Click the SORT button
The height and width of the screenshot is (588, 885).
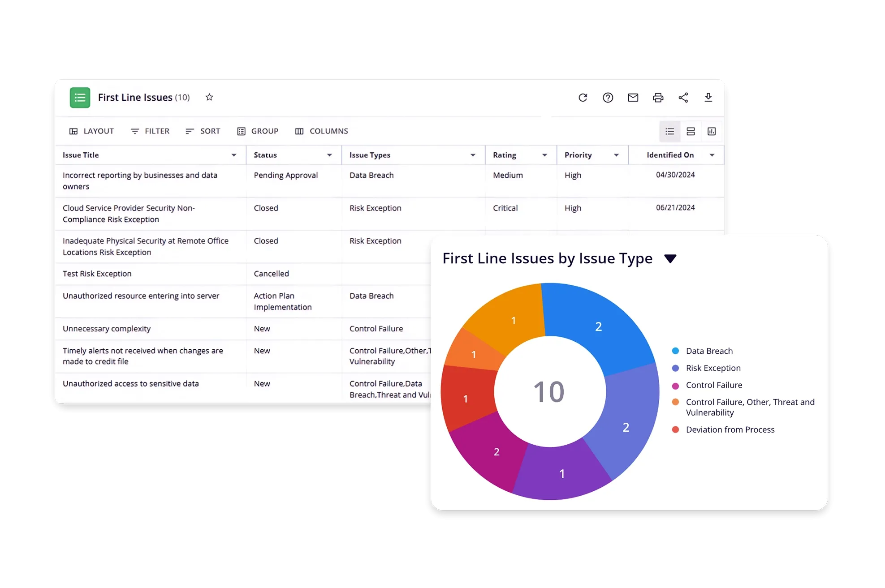pos(203,131)
